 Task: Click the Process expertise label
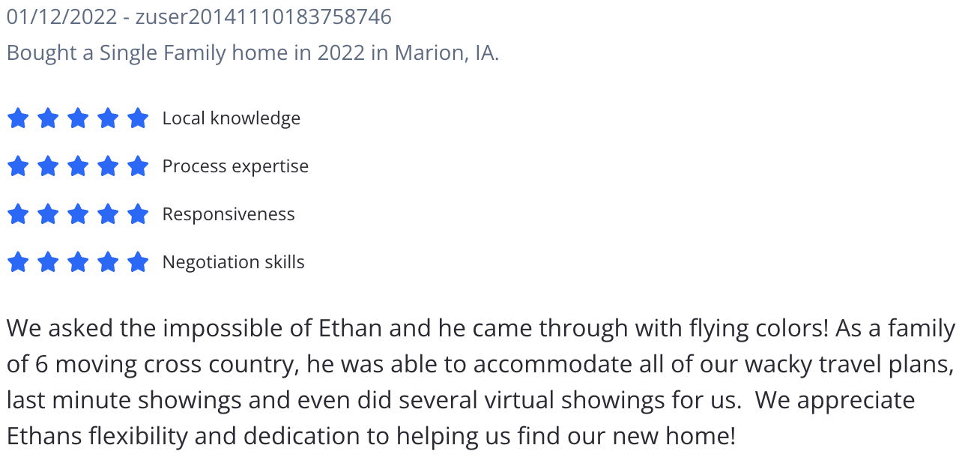[x=235, y=166]
